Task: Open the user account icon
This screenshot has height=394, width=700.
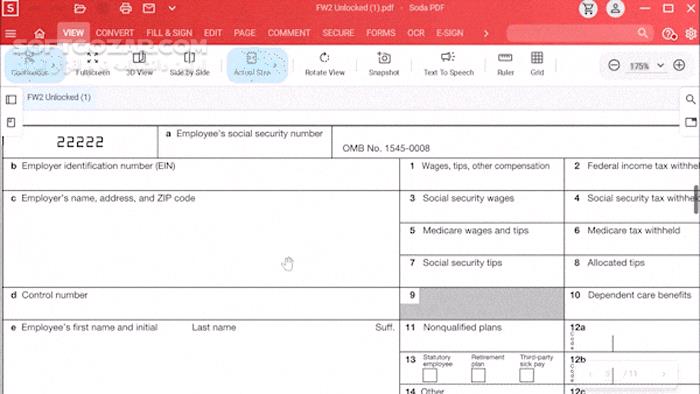Action: (x=615, y=8)
